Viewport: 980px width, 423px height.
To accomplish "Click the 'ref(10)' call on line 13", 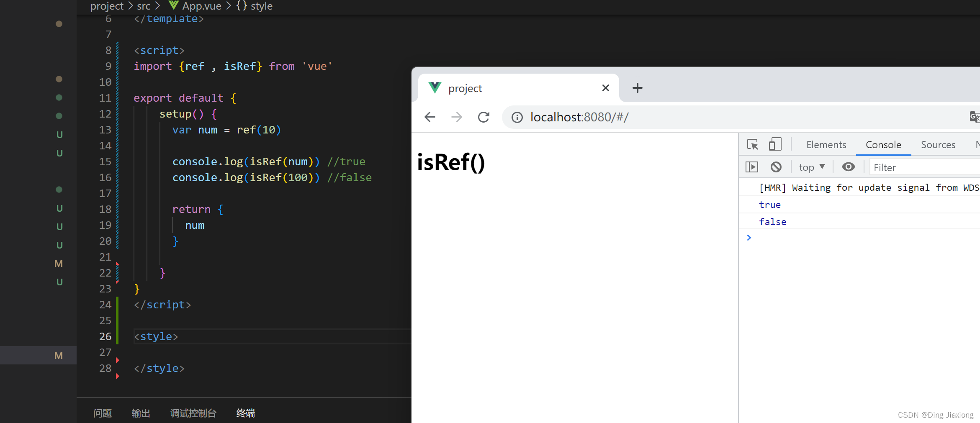I will coord(259,130).
